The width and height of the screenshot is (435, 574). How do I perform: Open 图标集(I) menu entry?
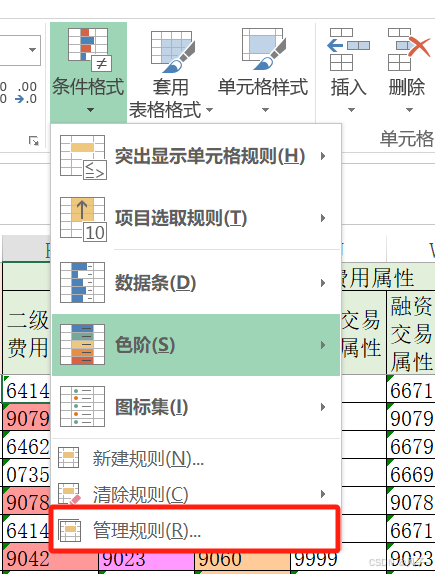coord(196,407)
